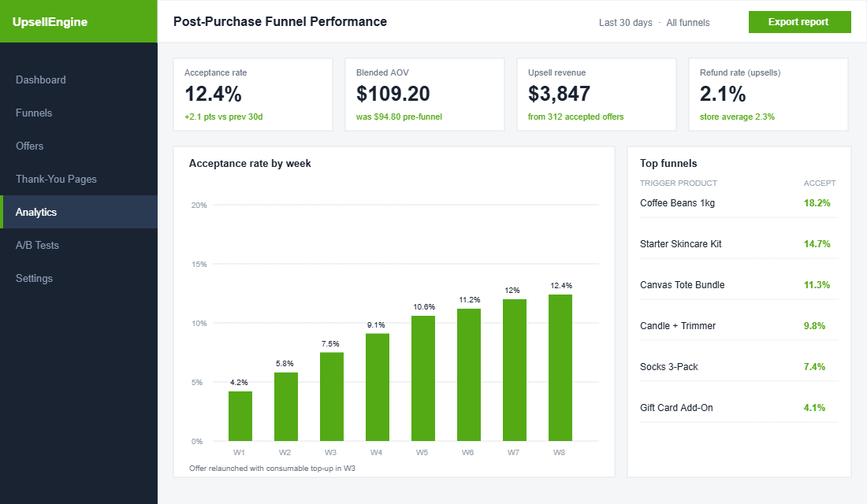The image size is (867, 504).
Task: Click the Gift Card Add-On row
Action: pyautogui.click(x=739, y=407)
